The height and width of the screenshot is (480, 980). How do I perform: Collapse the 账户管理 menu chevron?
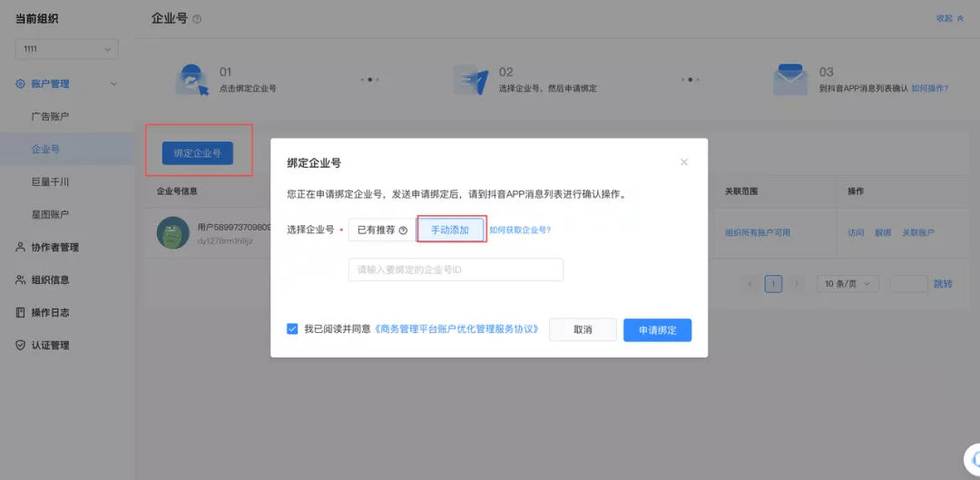[113, 83]
